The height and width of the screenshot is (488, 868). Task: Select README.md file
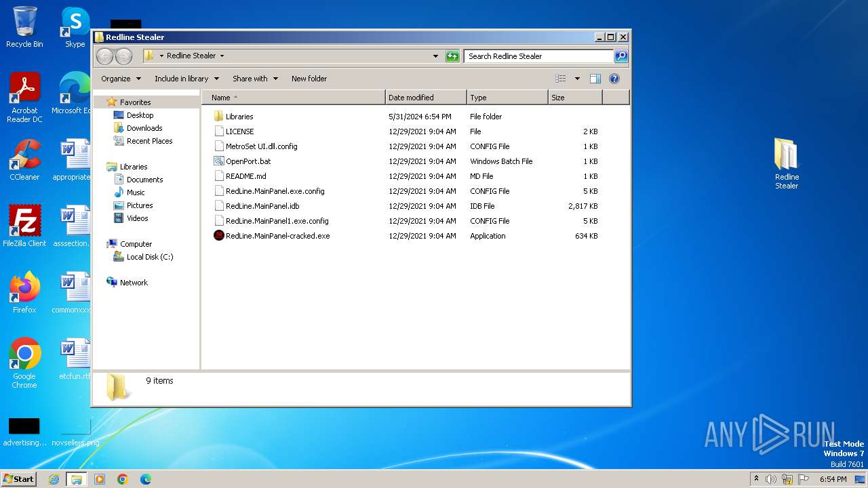pos(407,176)
